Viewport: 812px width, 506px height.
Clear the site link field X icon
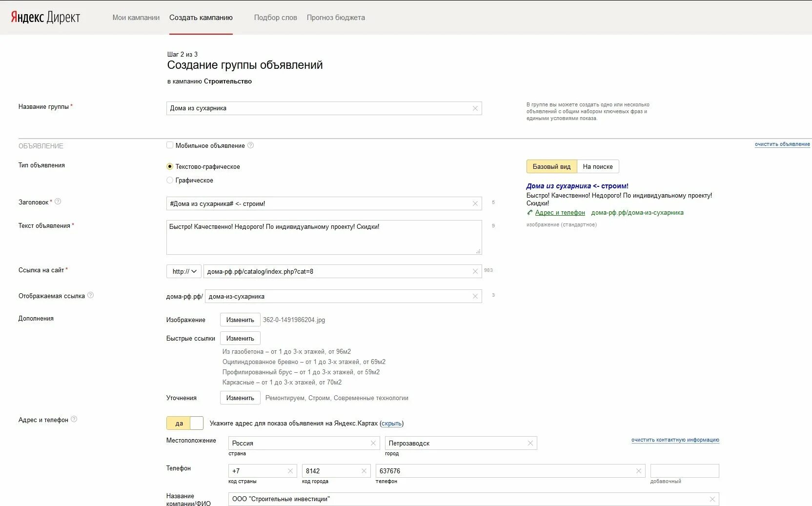475,271
